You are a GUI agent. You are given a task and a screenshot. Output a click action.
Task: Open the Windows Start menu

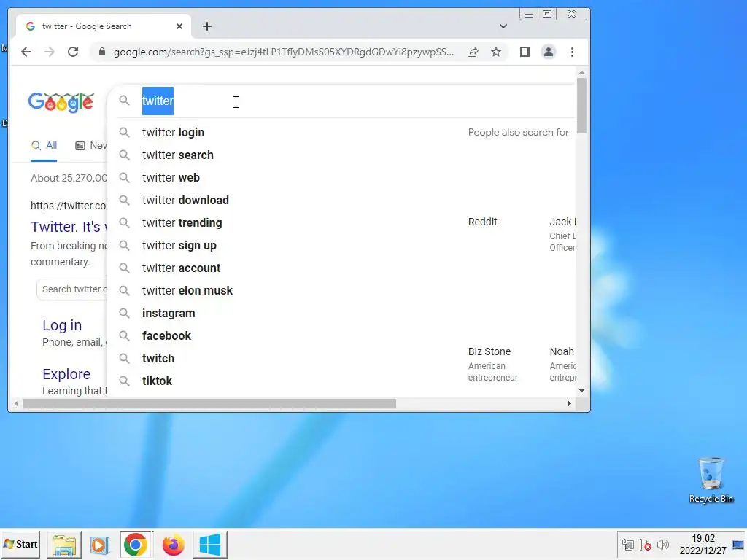click(x=20, y=544)
